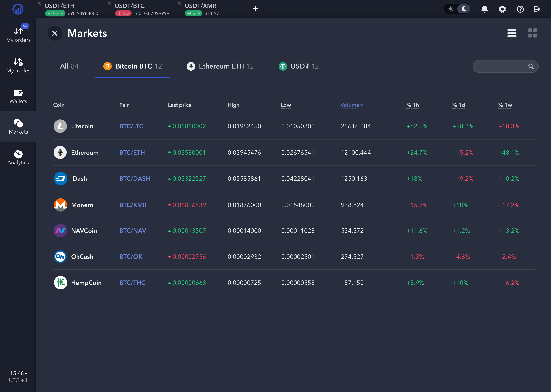Open Markets in the sidebar
The width and height of the screenshot is (551, 392).
click(x=18, y=126)
